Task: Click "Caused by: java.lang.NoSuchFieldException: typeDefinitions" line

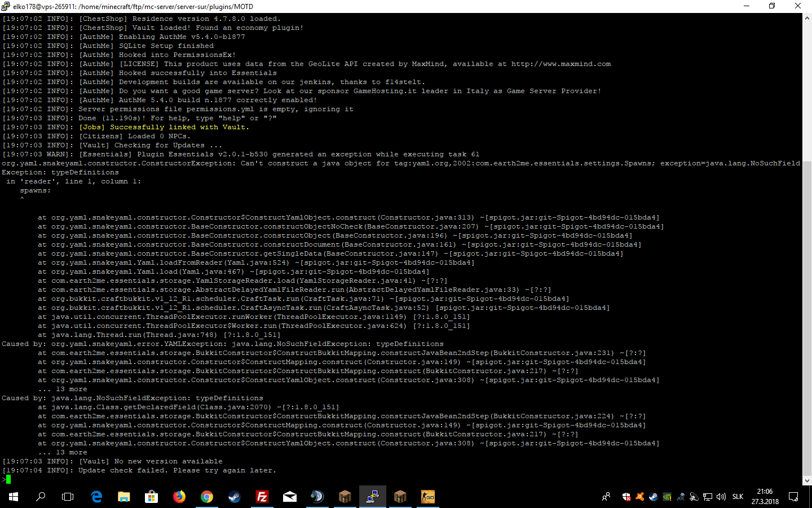Action: pyautogui.click(x=133, y=398)
